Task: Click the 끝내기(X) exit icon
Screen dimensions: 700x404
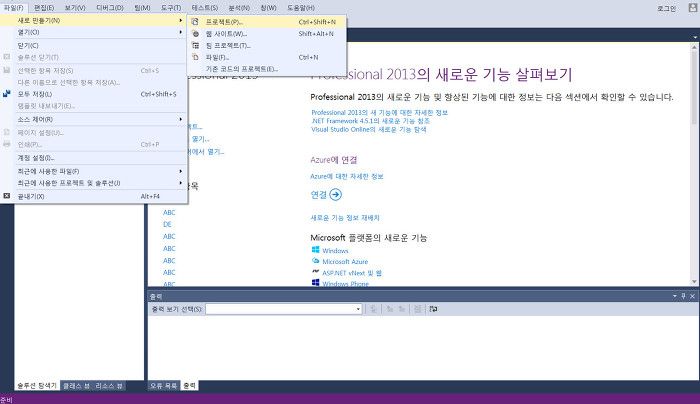Action: click(x=7, y=196)
